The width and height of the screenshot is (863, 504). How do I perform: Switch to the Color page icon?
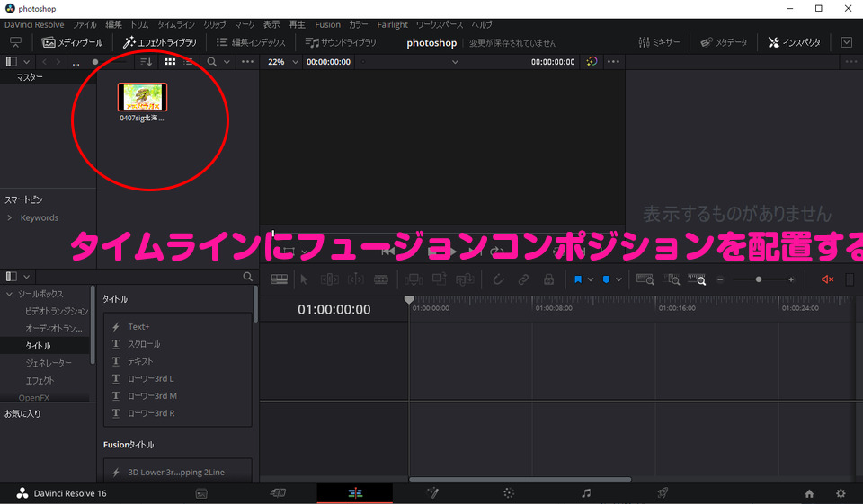pyautogui.click(x=509, y=493)
